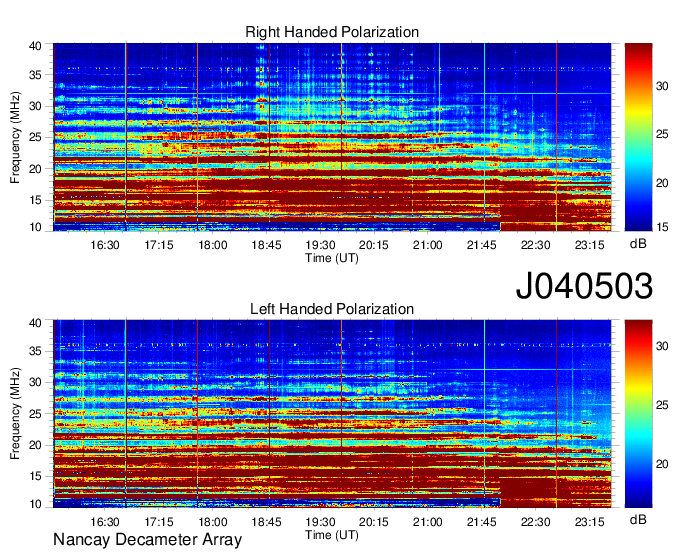680x552 pixels.
Task: Click 'Time (UT)' label under Left Handed plot
Action: [x=332, y=535]
